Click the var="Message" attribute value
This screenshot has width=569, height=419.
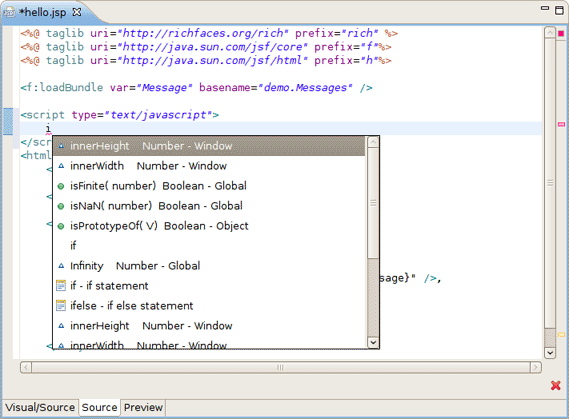(x=164, y=87)
